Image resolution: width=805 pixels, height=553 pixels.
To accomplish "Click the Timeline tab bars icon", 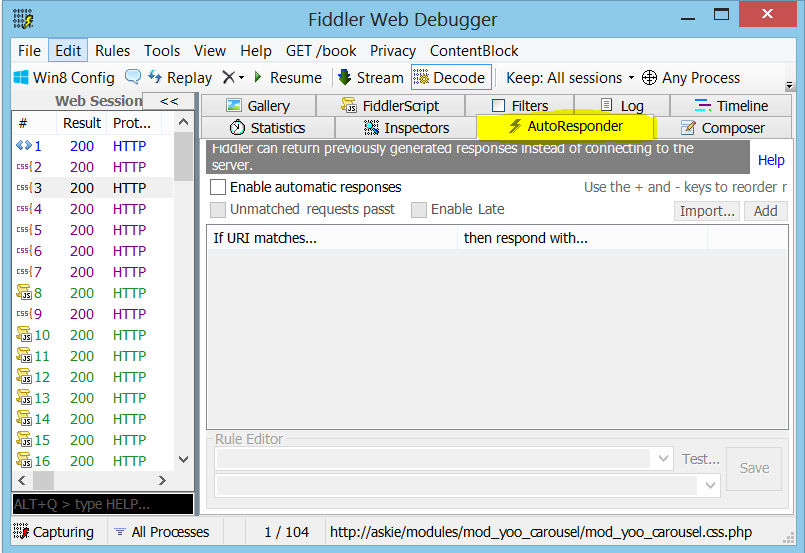I will pos(703,105).
